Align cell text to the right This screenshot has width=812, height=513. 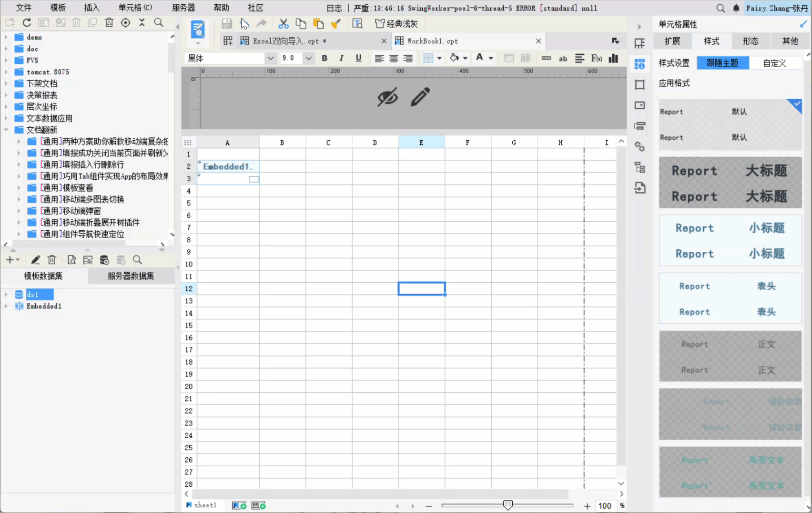(x=408, y=58)
